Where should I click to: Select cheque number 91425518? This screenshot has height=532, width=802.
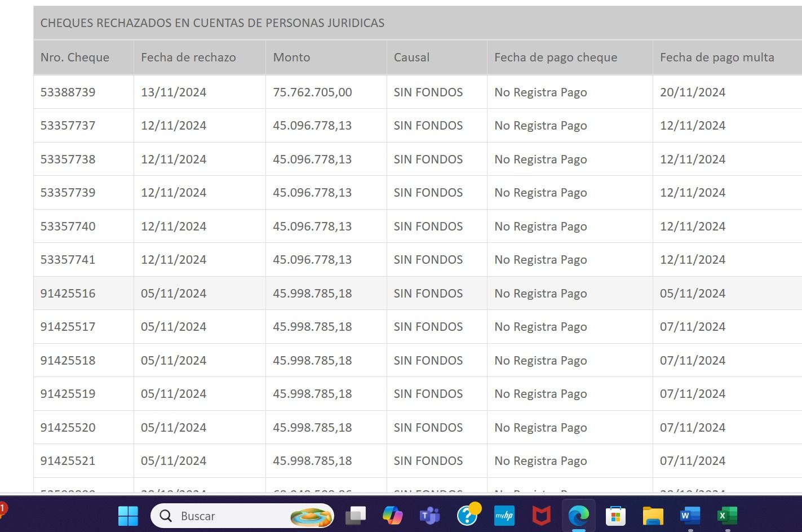pyautogui.click(x=68, y=360)
